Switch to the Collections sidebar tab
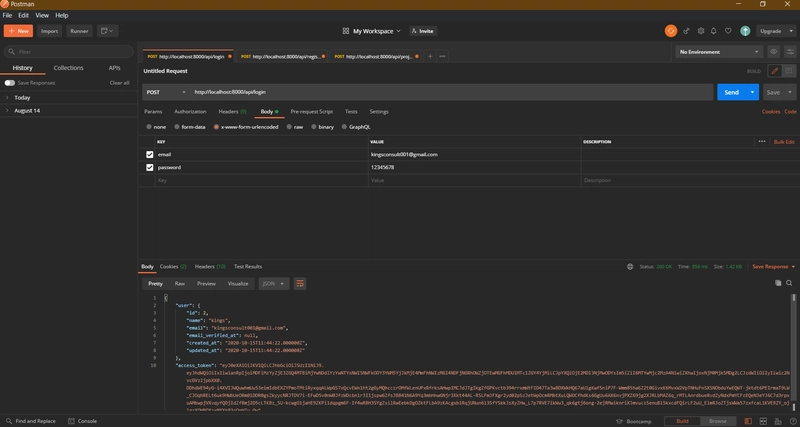Viewport: 800px width, 427px height. (x=68, y=68)
